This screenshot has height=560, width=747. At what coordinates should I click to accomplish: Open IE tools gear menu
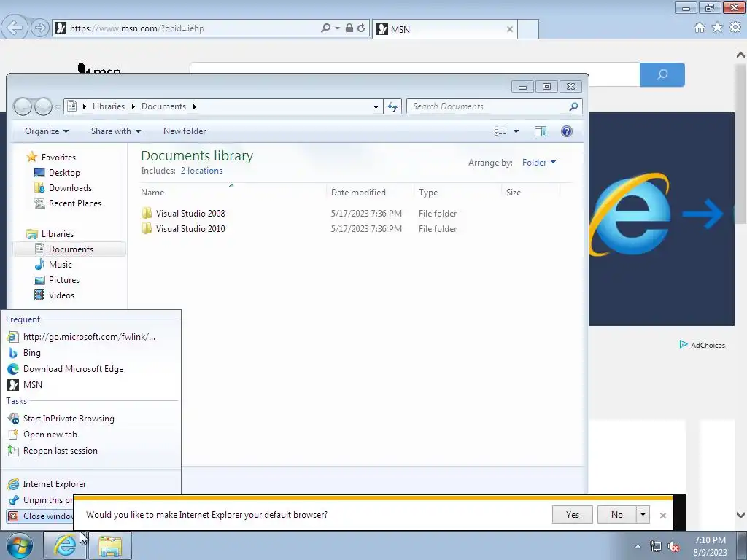click(x=735, y=28)
